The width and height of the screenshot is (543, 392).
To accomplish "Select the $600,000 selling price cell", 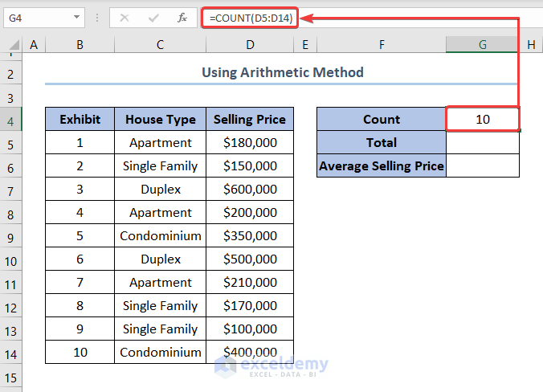I will click(x=250, y=190).
